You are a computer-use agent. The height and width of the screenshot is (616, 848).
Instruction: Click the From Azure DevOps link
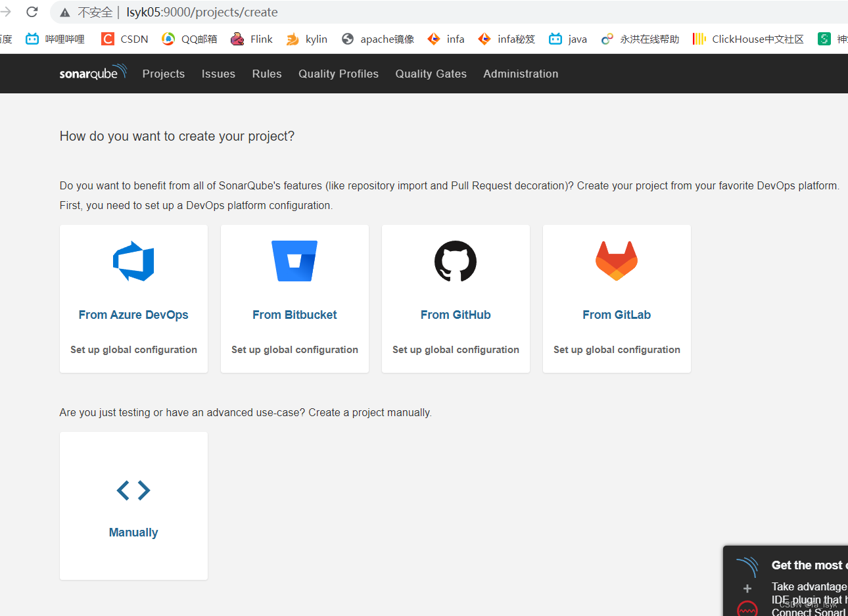133,315
